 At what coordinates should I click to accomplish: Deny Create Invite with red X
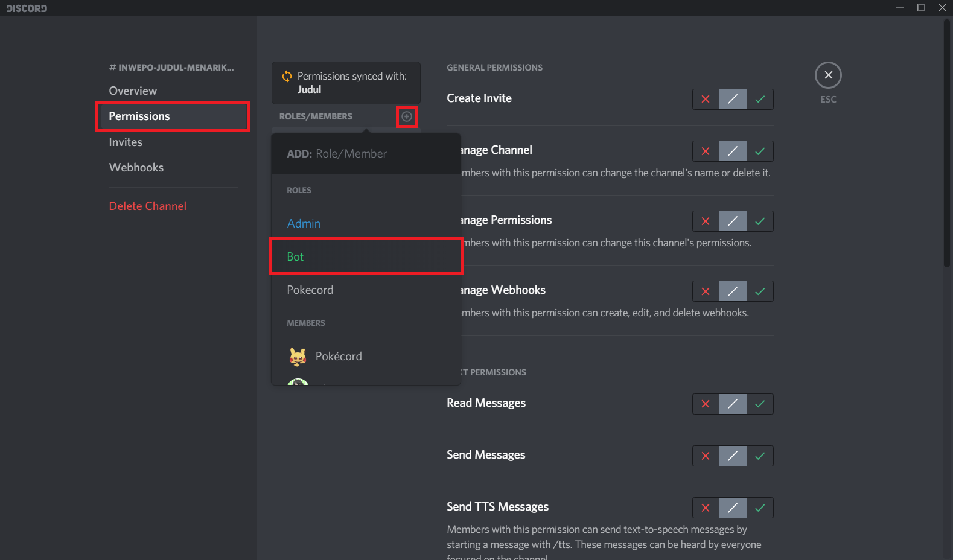[706, 99]
